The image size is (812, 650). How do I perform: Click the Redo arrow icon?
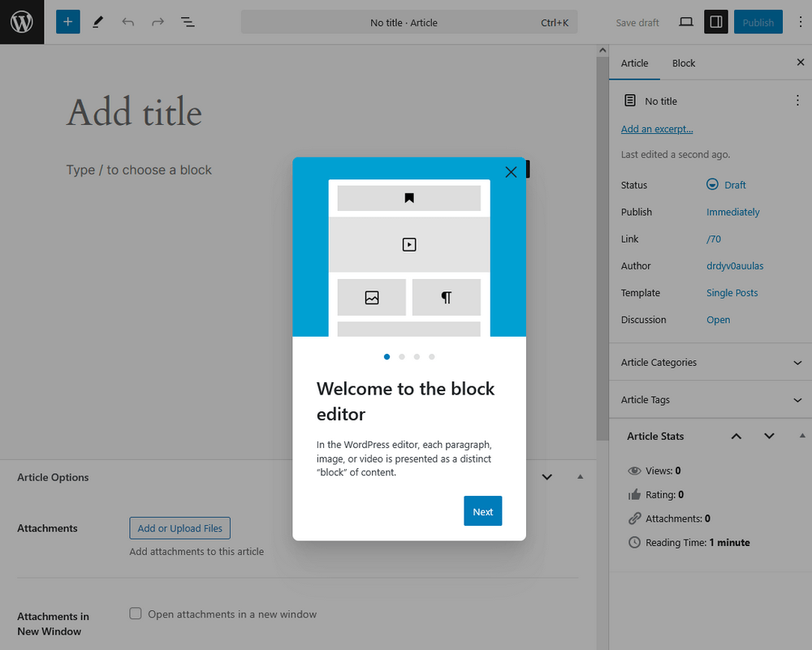coord(158,22)
